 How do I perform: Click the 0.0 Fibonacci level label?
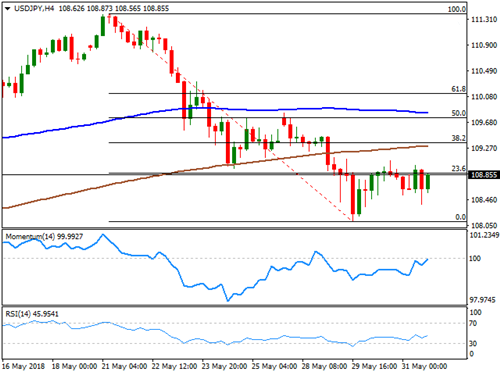coord(460,217)
